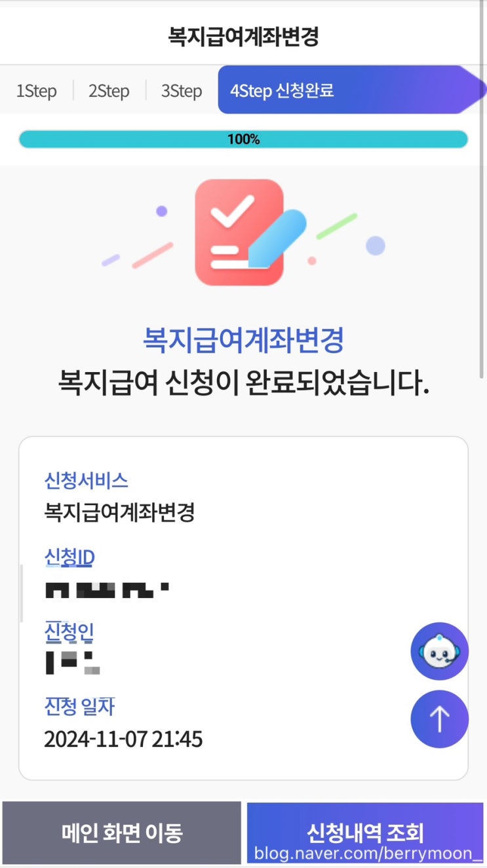Screen dimensions: 487x868
Task: Click the scroll-to-top arrow button
Action: click(x=439, y=719)
